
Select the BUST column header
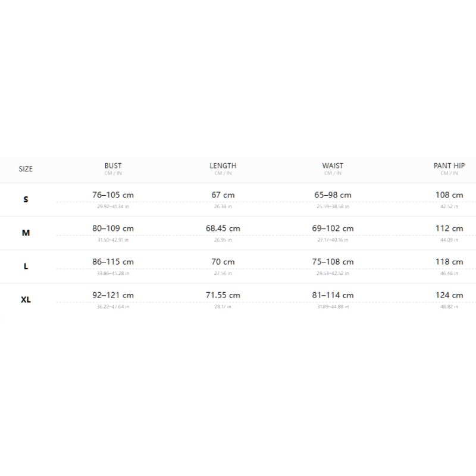(113, 166)
